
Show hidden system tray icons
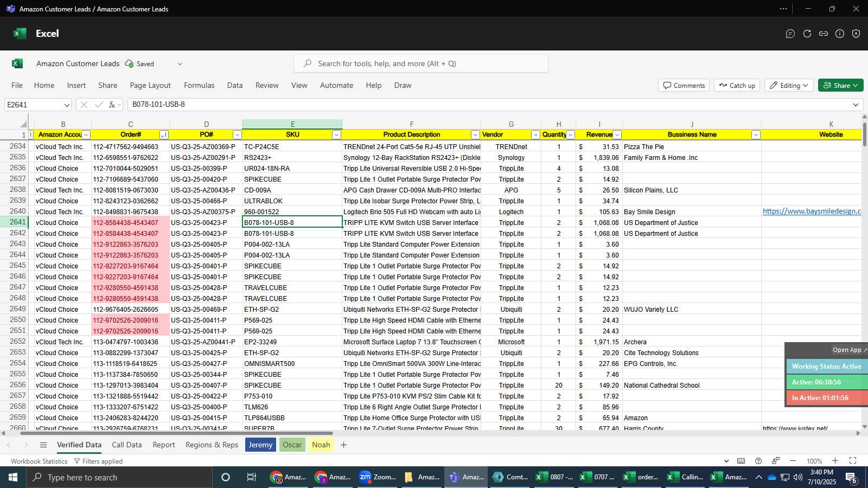(758, 477)
